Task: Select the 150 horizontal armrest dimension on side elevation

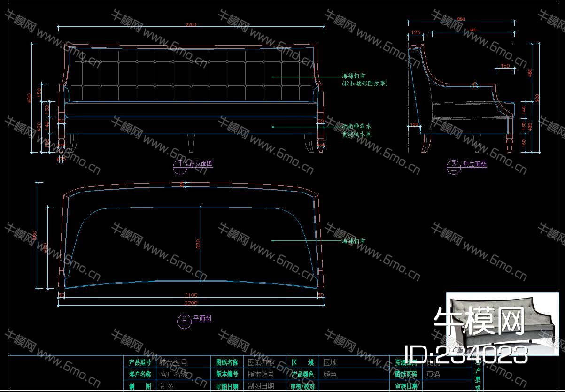Action: (x=504, y=66)
